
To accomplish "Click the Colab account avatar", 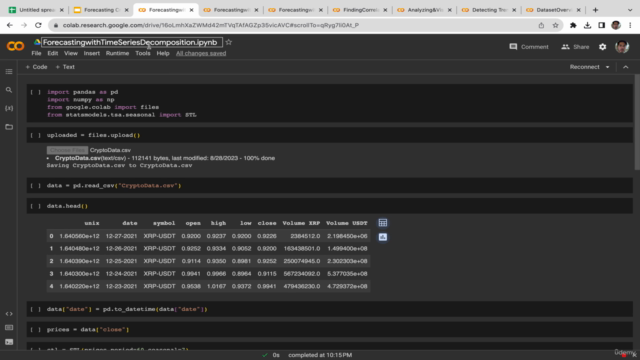I will point(622,47).
